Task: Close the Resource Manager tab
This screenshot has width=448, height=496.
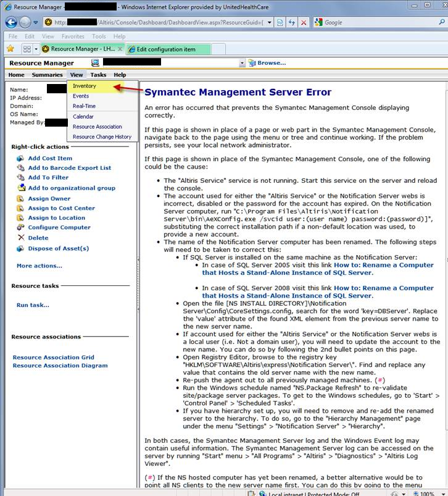Action: [120, 49]
